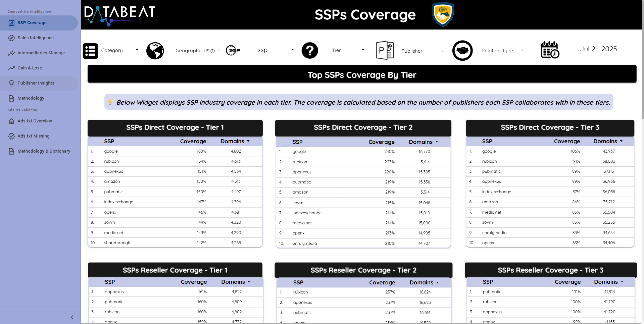Viewport: 644px width, 324px height.
Task: Click the calendar date icon
Action: (550, 50)
